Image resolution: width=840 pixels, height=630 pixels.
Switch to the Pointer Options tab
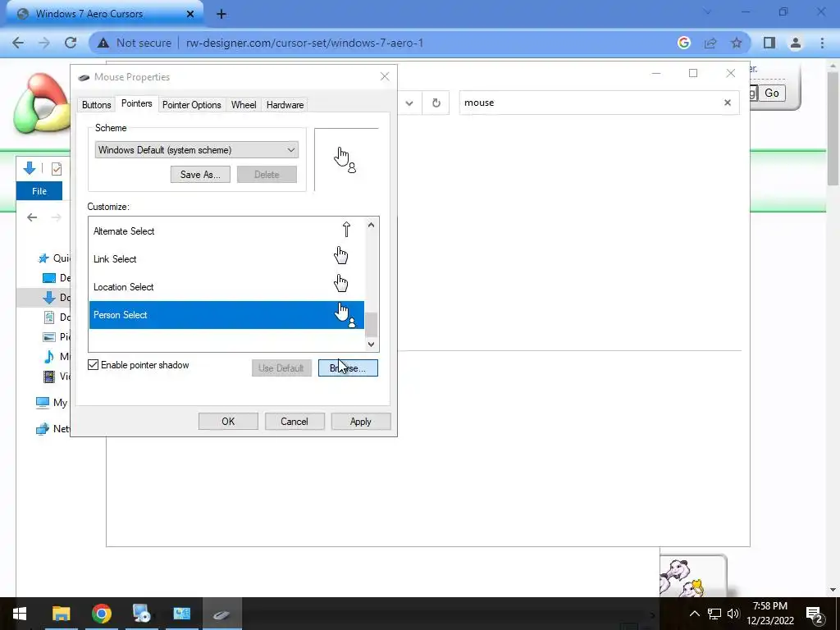[x=192, y=105]
